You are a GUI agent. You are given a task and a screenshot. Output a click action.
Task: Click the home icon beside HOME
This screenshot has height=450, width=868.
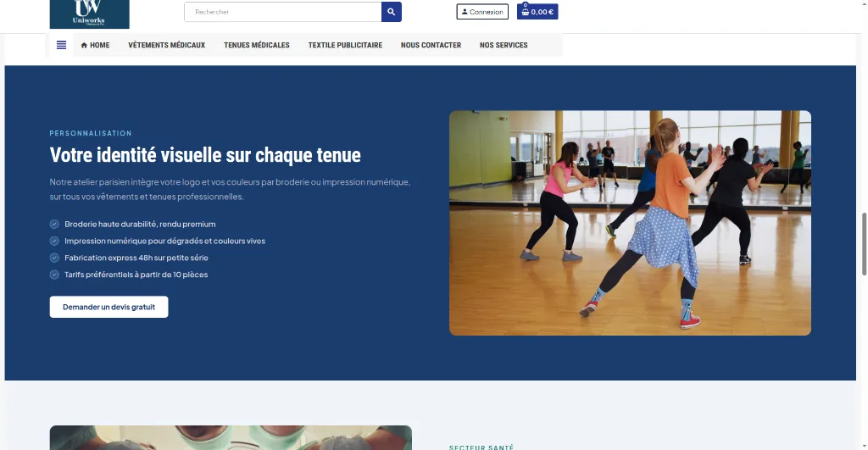[x=84, y=46]
